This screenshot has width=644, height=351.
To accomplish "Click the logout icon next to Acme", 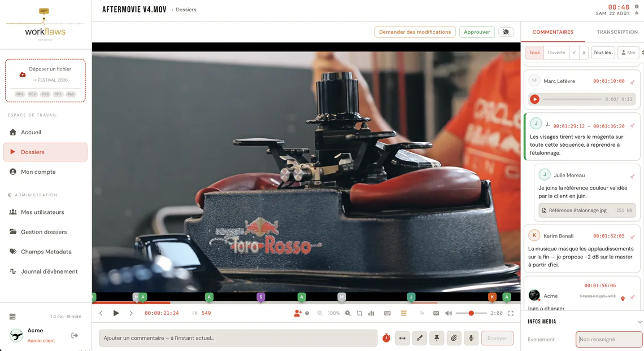I will pos(75,335).
